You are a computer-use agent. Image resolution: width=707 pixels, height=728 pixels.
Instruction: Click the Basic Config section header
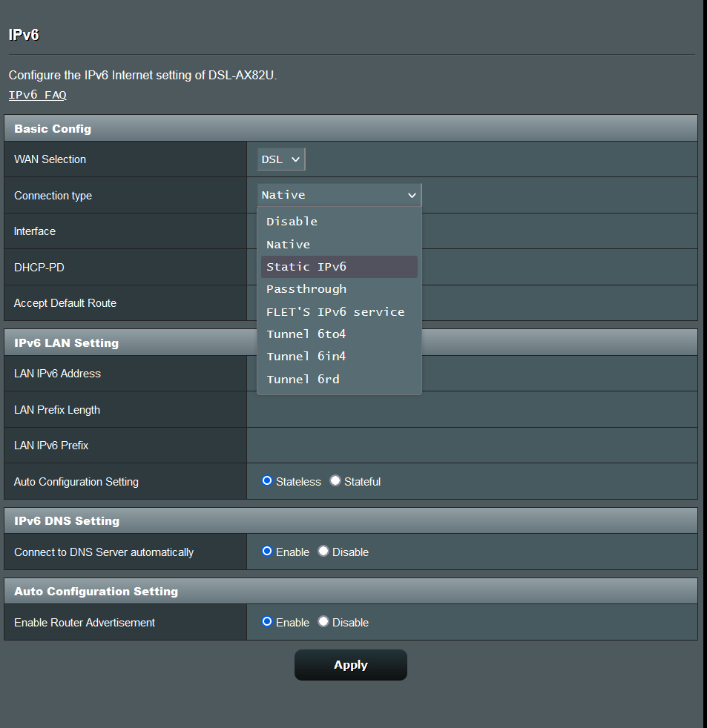52,128
